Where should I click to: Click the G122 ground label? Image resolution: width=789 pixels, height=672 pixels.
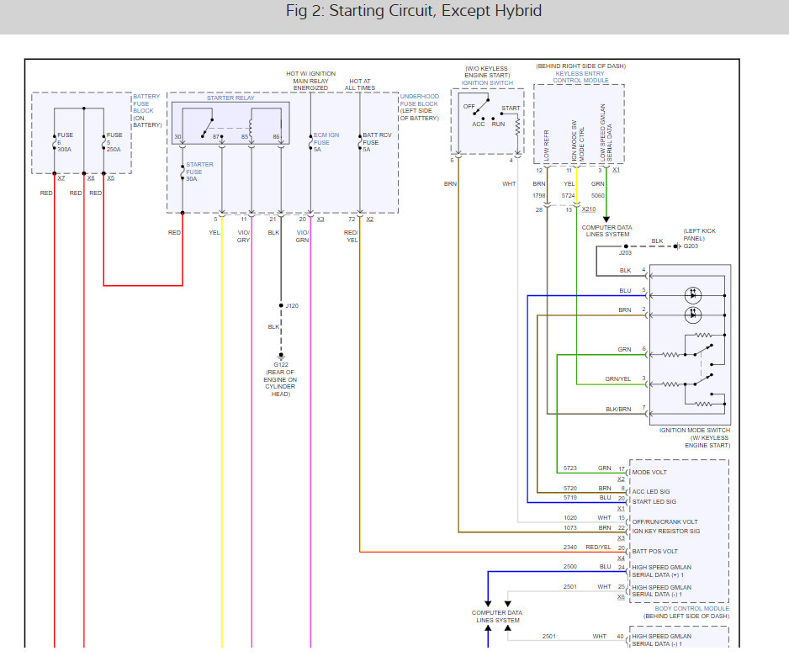click(281, 365)
